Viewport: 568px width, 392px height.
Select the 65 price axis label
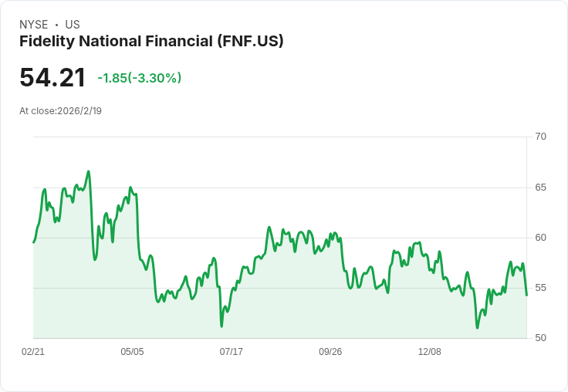pyautogui.click(x=540, y=188)
